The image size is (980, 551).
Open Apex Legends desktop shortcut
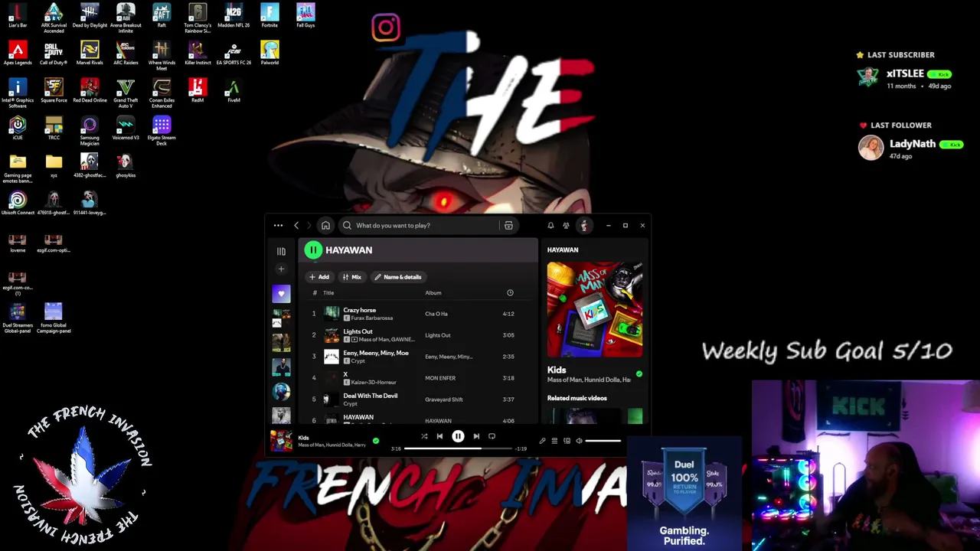(x=18, y=53)
